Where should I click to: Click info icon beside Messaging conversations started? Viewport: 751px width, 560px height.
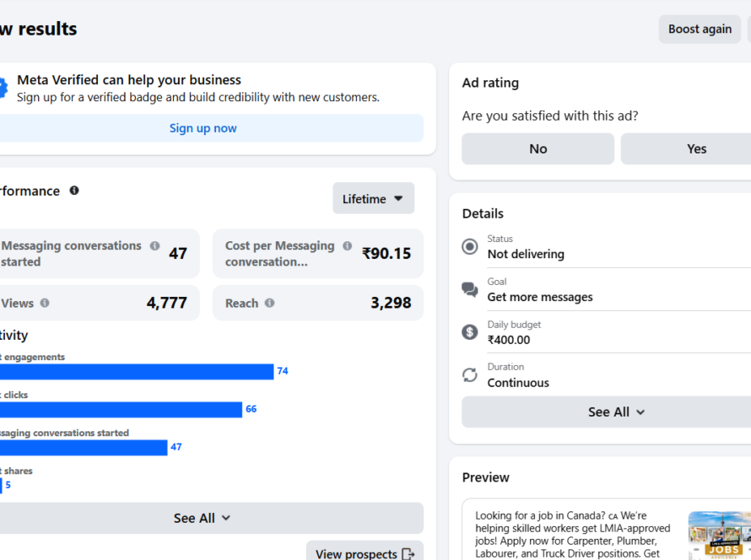point(154,246)
